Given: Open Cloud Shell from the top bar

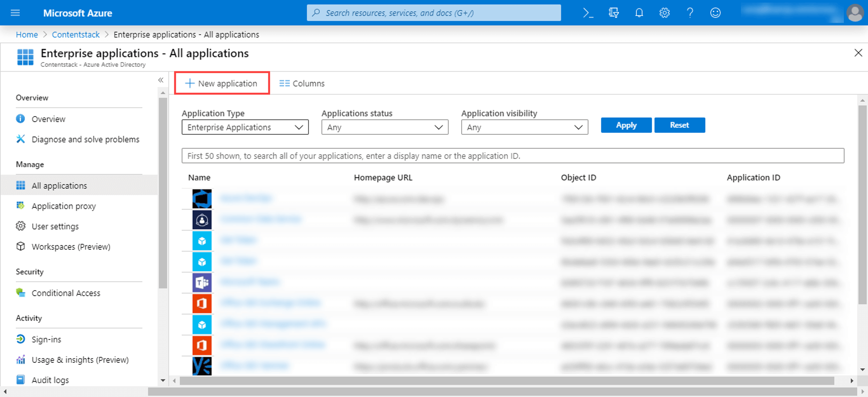Looking at the screenshot, I should (x=588, y=13).
